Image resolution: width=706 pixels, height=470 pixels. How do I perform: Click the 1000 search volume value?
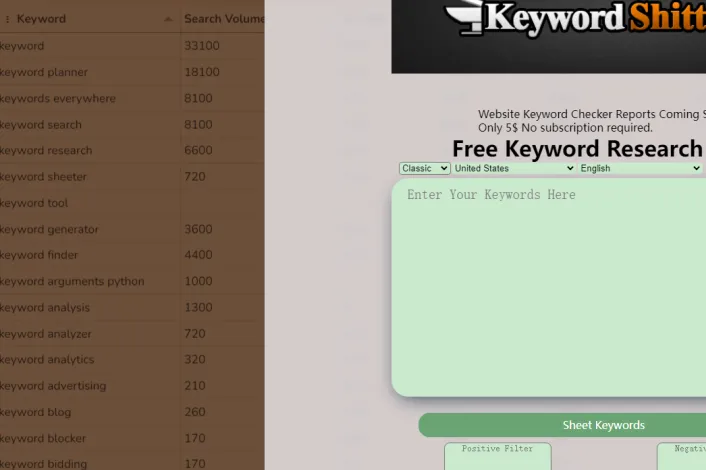coord(198,281)
